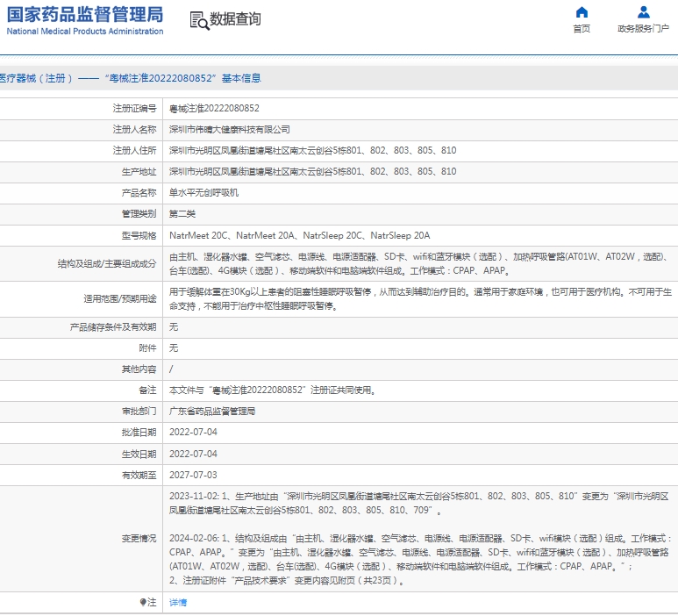
Task: Click the 适用范围/预期用途 label
Action: pyautogui.click(x=120, y=298)
